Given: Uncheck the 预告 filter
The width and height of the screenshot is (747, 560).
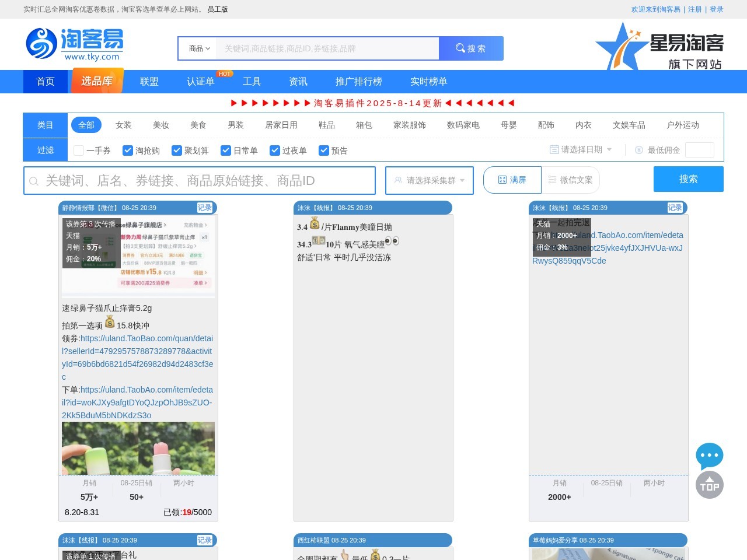Looking at the screenshot, I should pyautogui.click(x=324, y=150).
